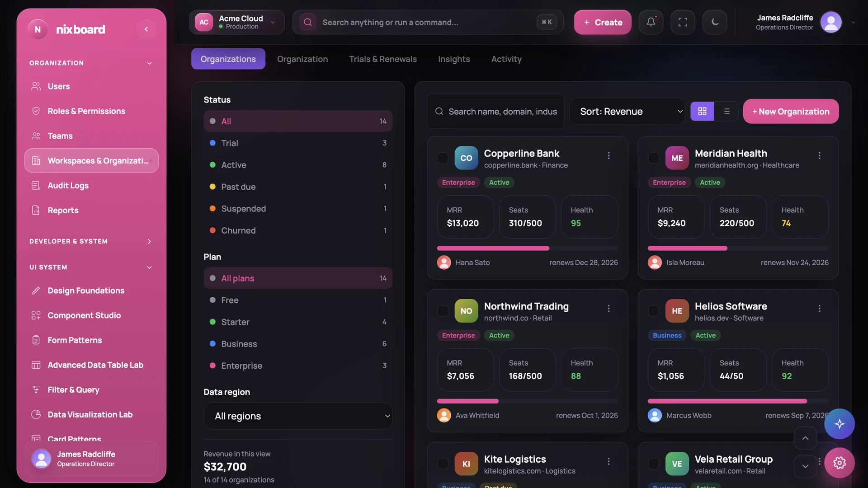Switch to the Organization tab
Image resolution: width=868 pixels, height=488 pixels.
[x=302, y=59]
